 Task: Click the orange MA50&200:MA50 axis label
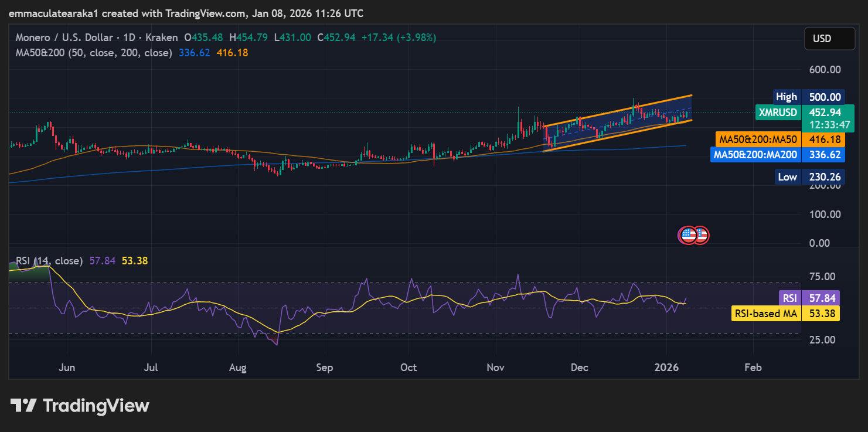click(758, 140)
